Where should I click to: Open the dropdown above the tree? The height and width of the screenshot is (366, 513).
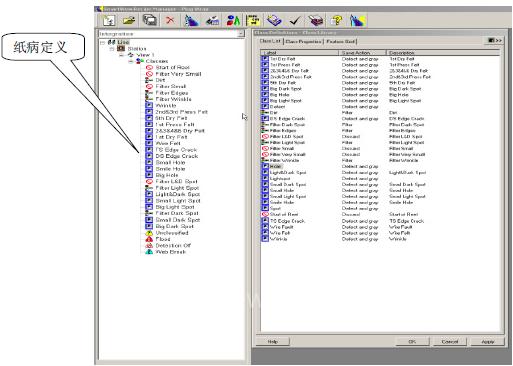point(240,34)
